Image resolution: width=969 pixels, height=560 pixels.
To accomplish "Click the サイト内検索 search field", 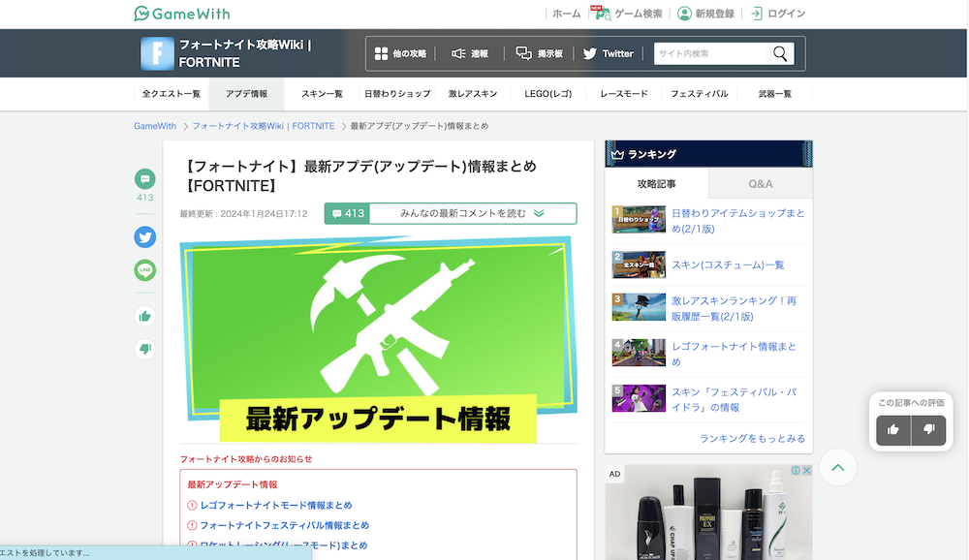I will pyautogui.click(x=709, y=54).
